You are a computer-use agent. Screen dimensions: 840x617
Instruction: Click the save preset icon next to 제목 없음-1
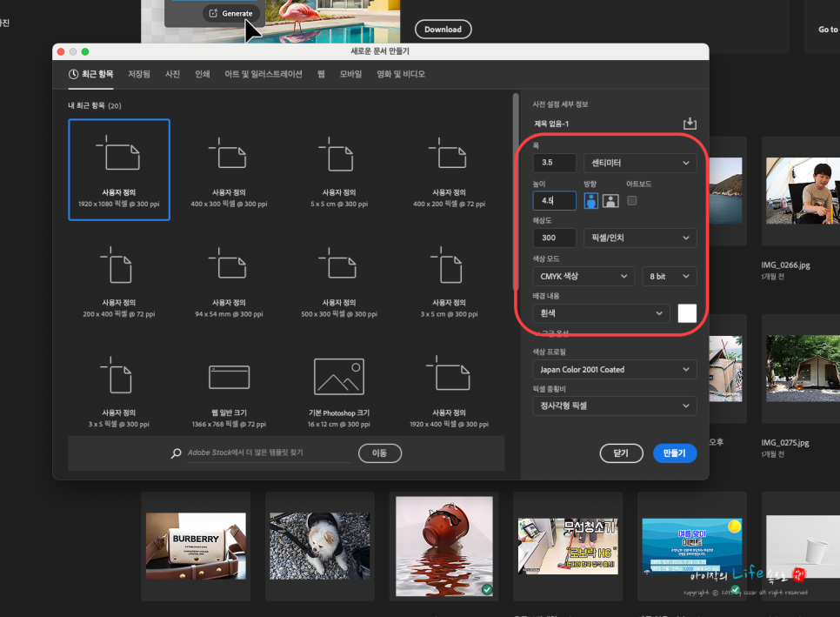690,124
